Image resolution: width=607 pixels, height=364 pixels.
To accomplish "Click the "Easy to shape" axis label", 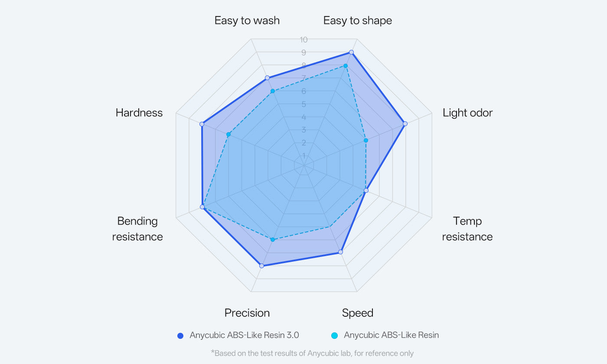I will (x=357, y=20).
